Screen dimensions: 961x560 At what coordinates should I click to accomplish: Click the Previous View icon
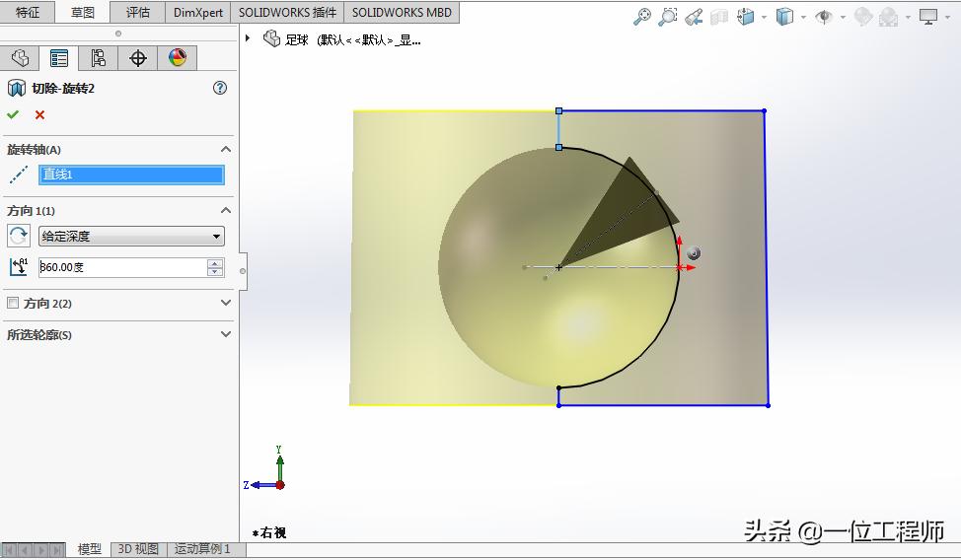pyautogui.click(x=694, y=17)
